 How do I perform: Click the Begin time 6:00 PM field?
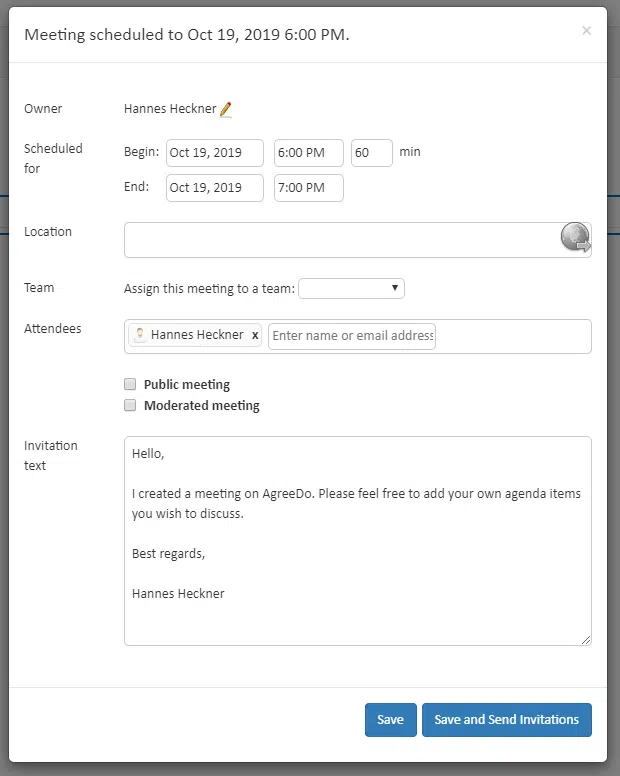click(x=309, y=153)
